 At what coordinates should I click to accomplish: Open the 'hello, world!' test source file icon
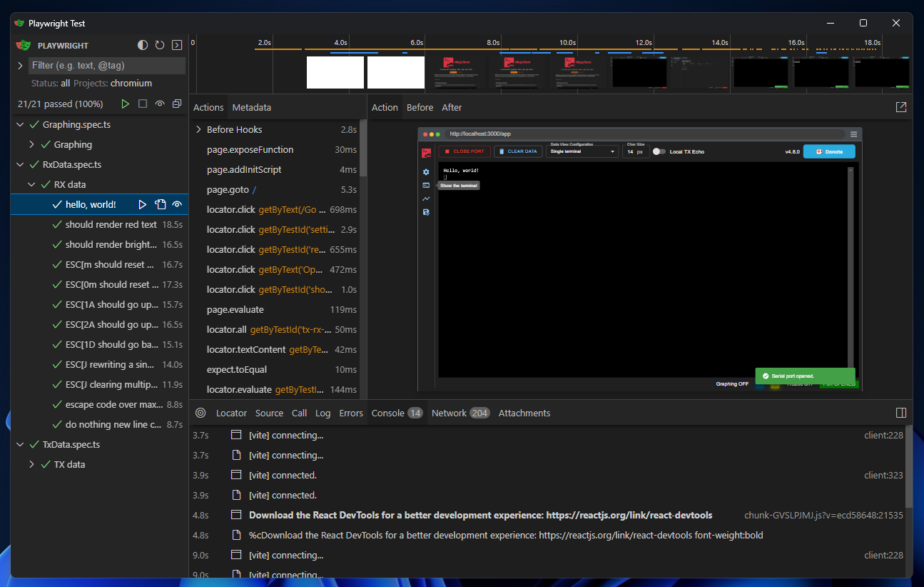tap(161, 205)
